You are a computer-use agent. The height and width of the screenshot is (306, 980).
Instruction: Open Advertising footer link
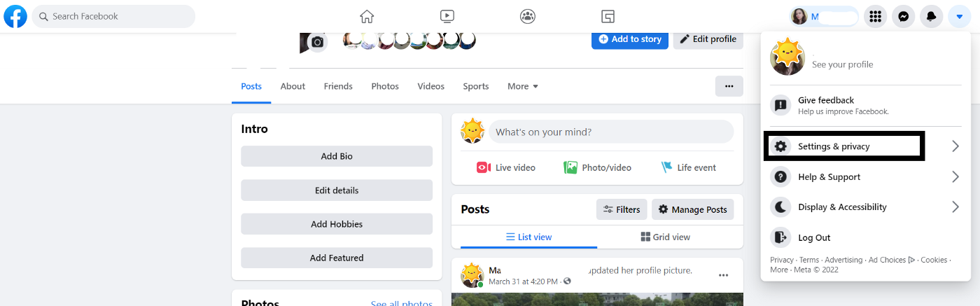(843, 260)
